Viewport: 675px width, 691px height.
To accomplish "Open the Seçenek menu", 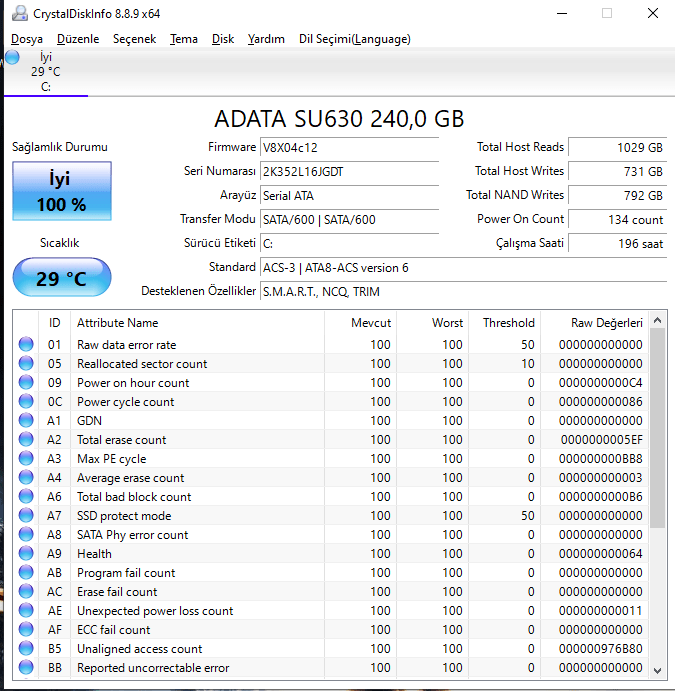I will (134, 39).
